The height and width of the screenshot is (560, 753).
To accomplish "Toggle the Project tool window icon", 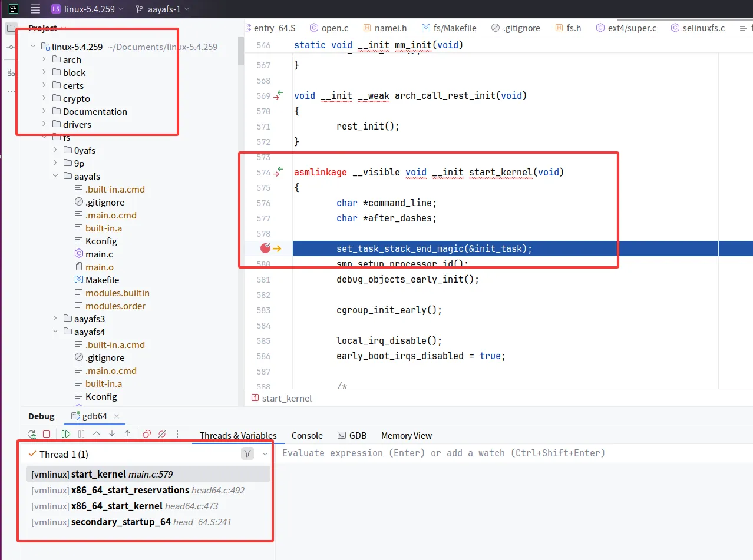I will point(11,28).
